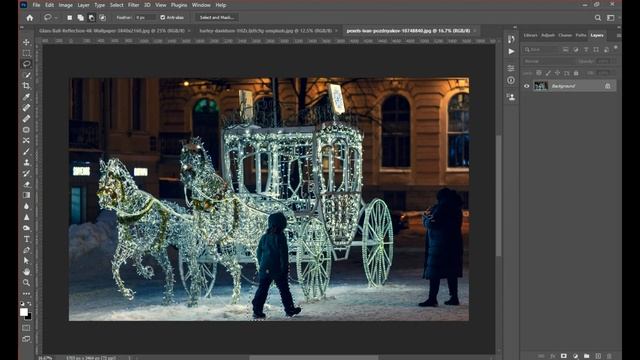
Task: Select the Crop tool
Action: (x=26, y=86)
